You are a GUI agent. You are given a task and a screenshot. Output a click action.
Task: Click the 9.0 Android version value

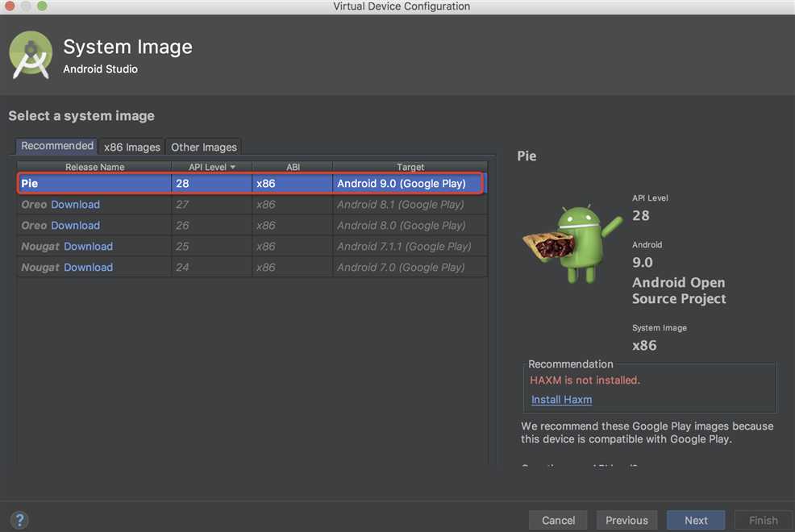tap(643, 263)
